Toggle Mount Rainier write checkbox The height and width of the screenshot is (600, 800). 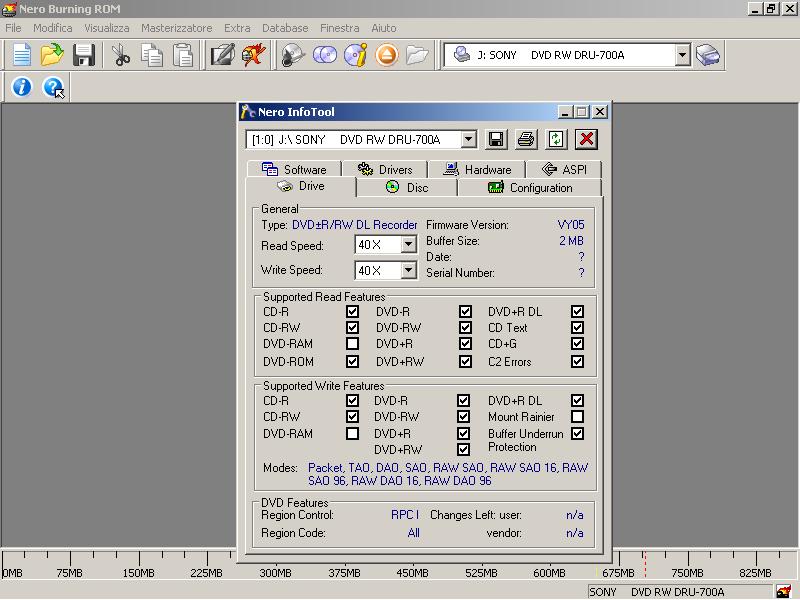(x=577, y=416)
